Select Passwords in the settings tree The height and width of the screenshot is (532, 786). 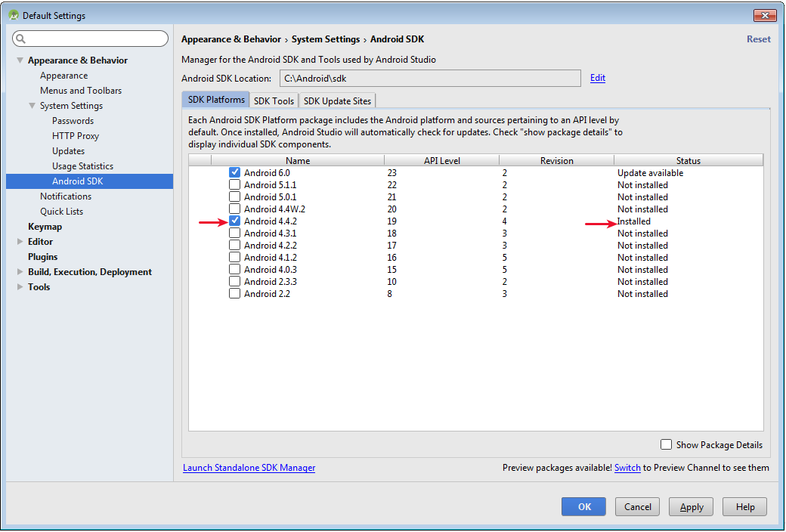[73, 120]
